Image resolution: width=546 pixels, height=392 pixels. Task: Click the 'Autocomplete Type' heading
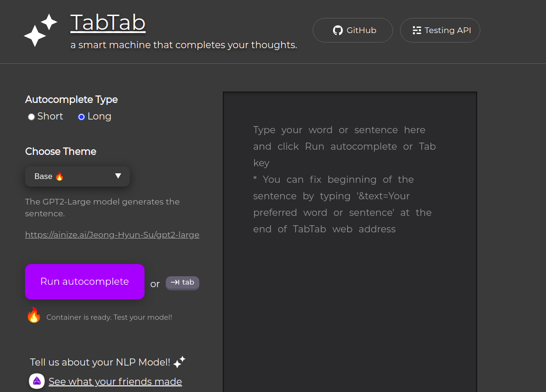tap(71, 100)
